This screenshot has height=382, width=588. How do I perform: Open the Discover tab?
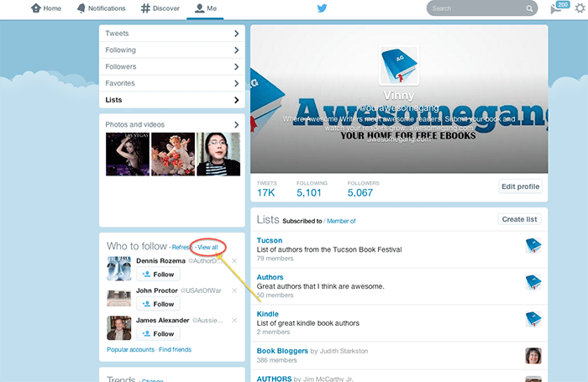pos(160,8)
